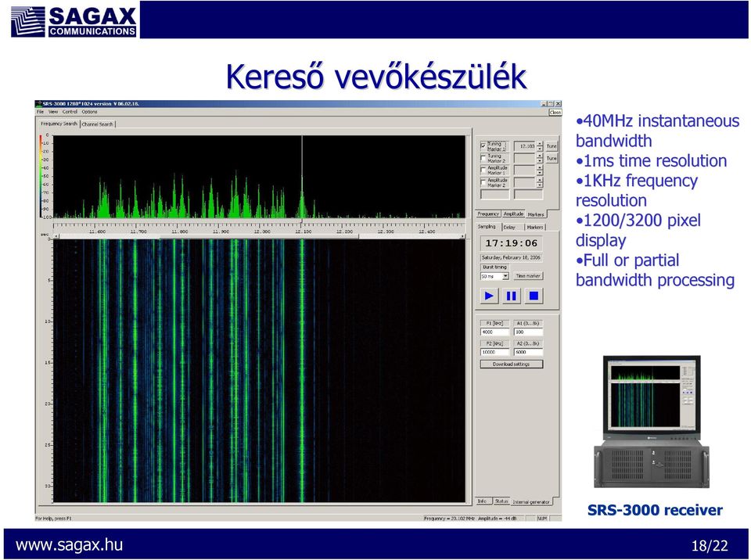Click the Download settings button
This screenshot has height=560, width=751.
tap(511, 364)
